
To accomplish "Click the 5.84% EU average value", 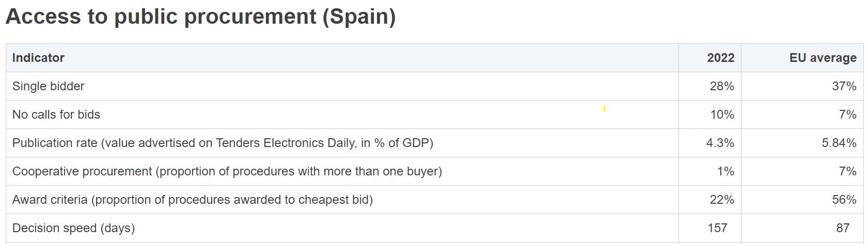I will [839, 143].
